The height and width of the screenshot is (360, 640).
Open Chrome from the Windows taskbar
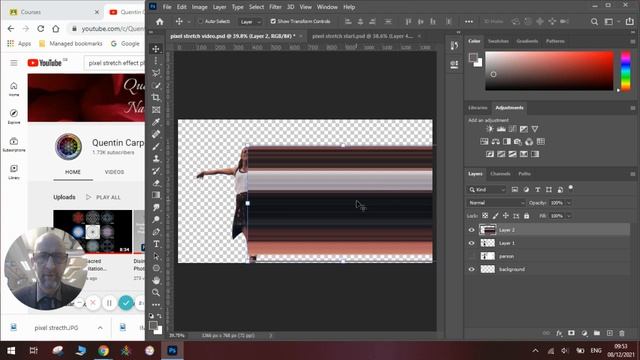(103, 350)
